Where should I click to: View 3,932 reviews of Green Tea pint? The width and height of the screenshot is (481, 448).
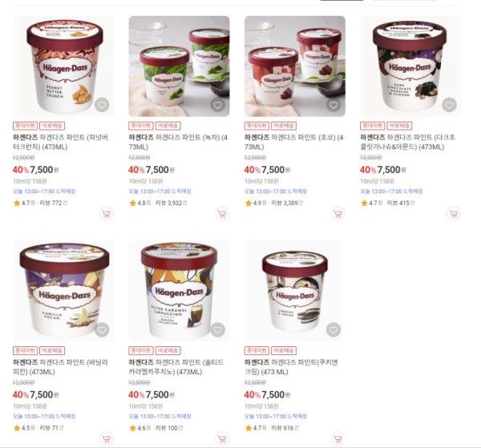[172, 203]
